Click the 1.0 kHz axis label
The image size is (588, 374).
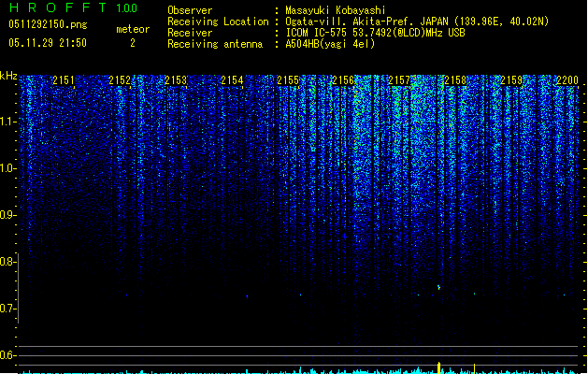[x=7, y=168]
